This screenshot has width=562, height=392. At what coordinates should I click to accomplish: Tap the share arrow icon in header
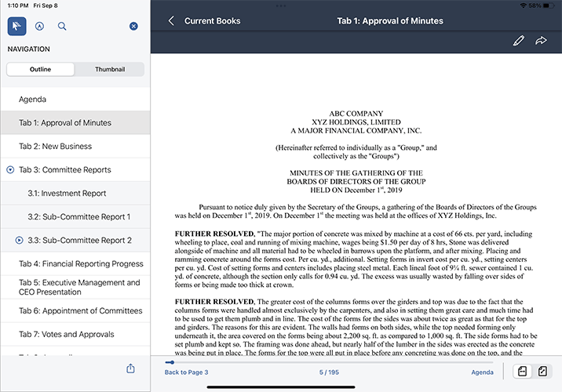click(x=541, y=40)
